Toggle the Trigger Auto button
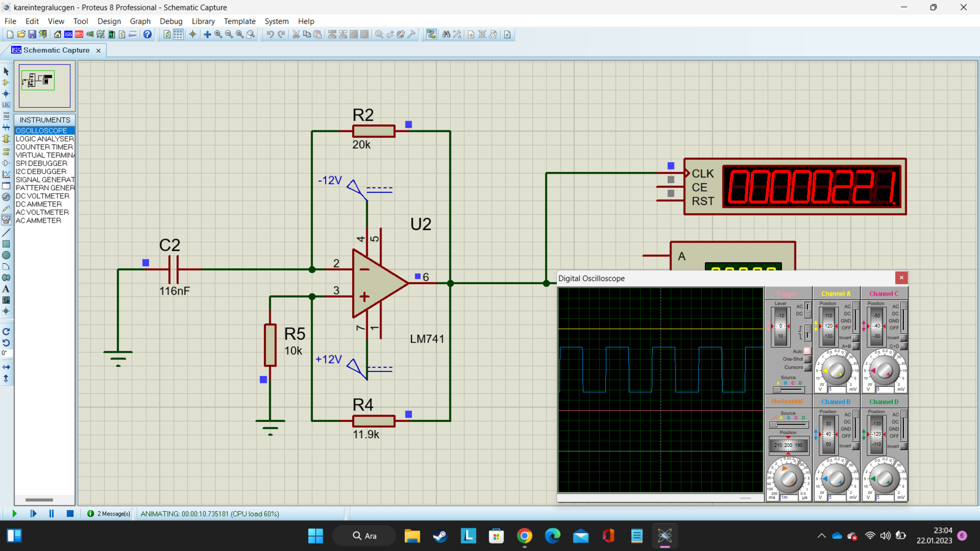The width and height of the screenshot is (980, 551). tap(808, 351)
